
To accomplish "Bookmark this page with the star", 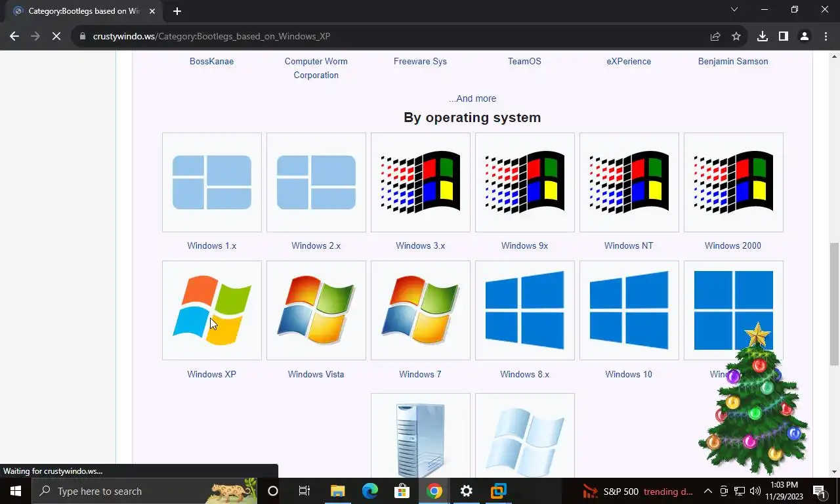I will 736,36.
